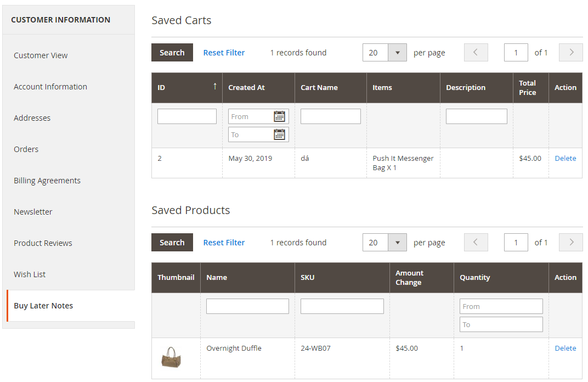
Task: Select the Quantity From filter field
Action: pos(501,306)
